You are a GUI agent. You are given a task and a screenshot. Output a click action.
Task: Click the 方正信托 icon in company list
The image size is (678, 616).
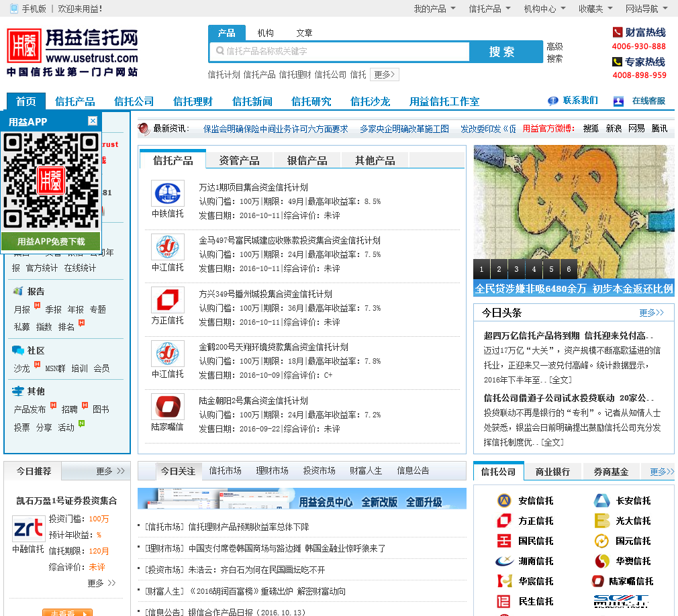[503, 521]
